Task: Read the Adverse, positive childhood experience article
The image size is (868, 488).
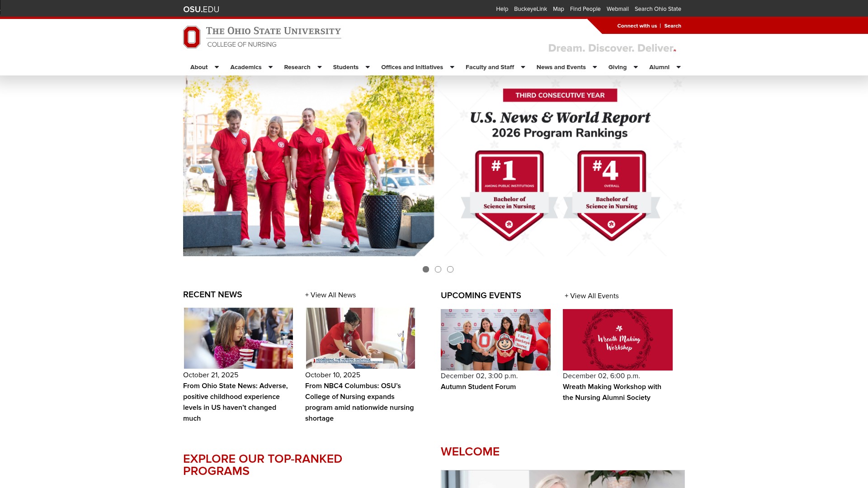Action: 236,402
